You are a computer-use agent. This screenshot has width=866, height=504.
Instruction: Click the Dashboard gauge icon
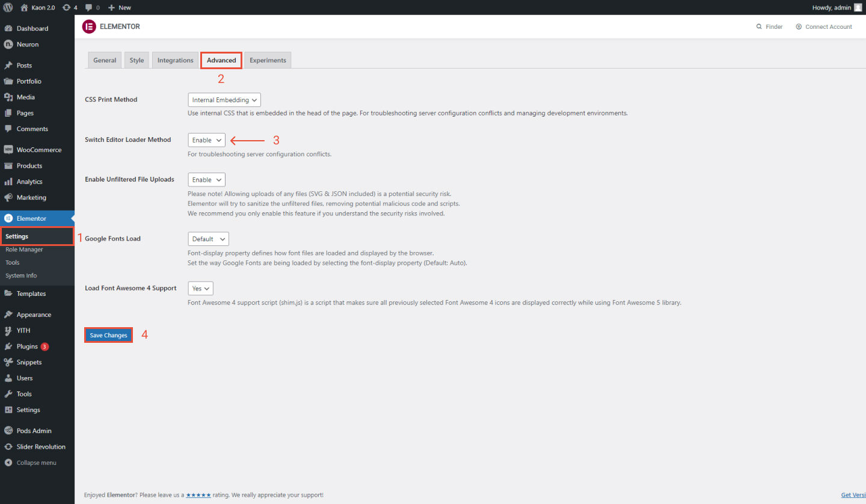[x=8, y=28]
